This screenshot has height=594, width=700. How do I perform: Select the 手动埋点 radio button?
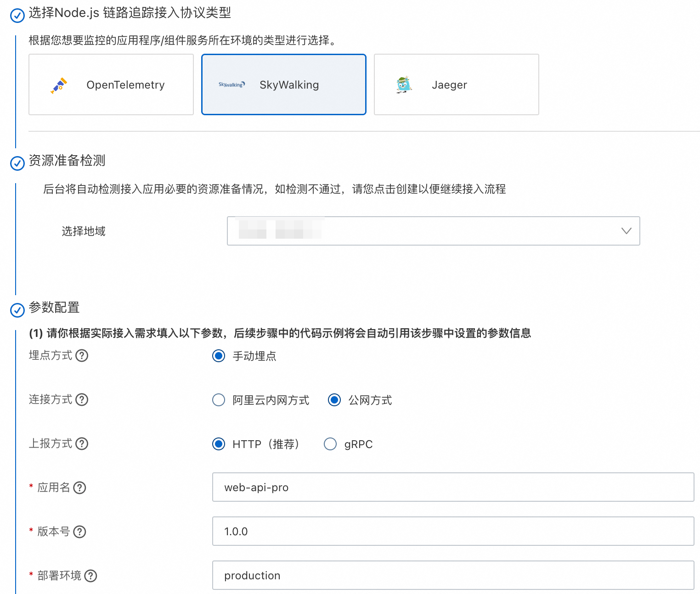(x=219, y=356)
